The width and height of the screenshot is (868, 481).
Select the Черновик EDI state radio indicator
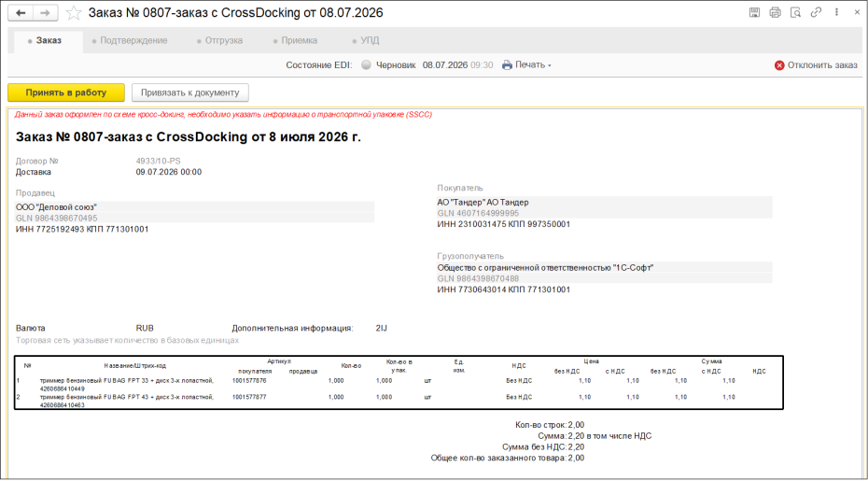click(366, 64)
